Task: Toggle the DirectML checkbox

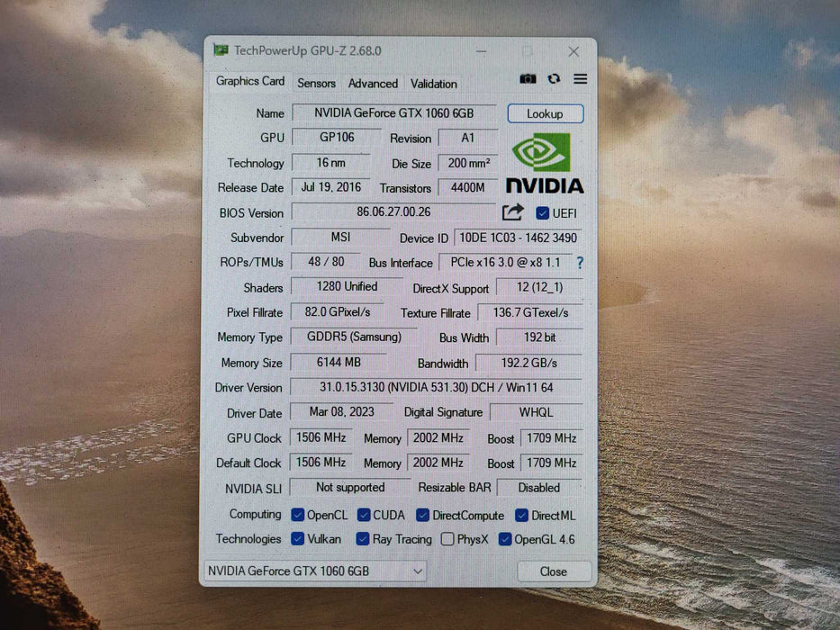Action: pos(522,516)
